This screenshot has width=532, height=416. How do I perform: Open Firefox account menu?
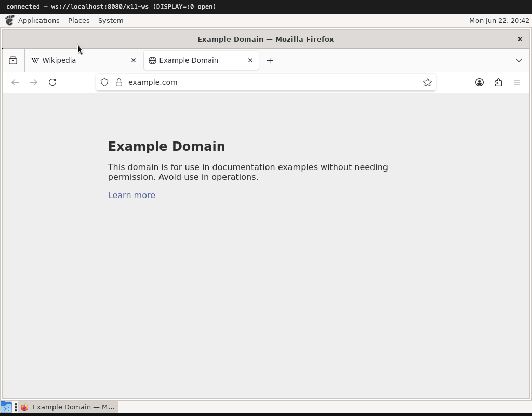coord(480,82)
